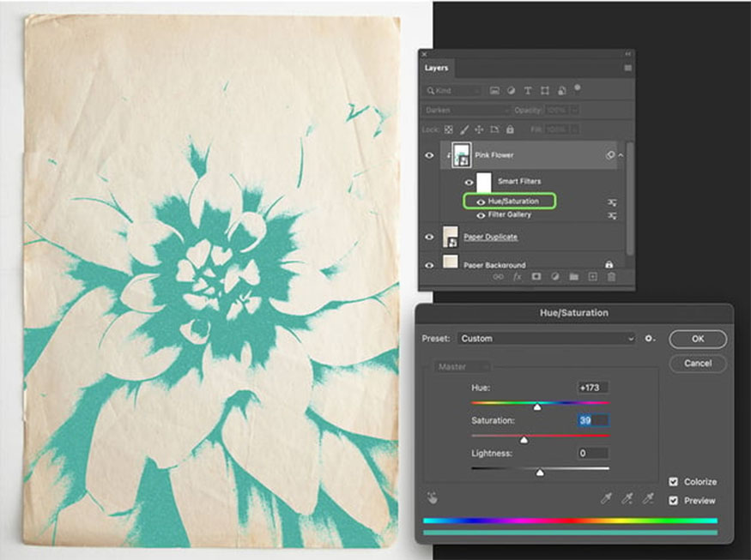Select the Layers panel tab

tap(436, 68)
